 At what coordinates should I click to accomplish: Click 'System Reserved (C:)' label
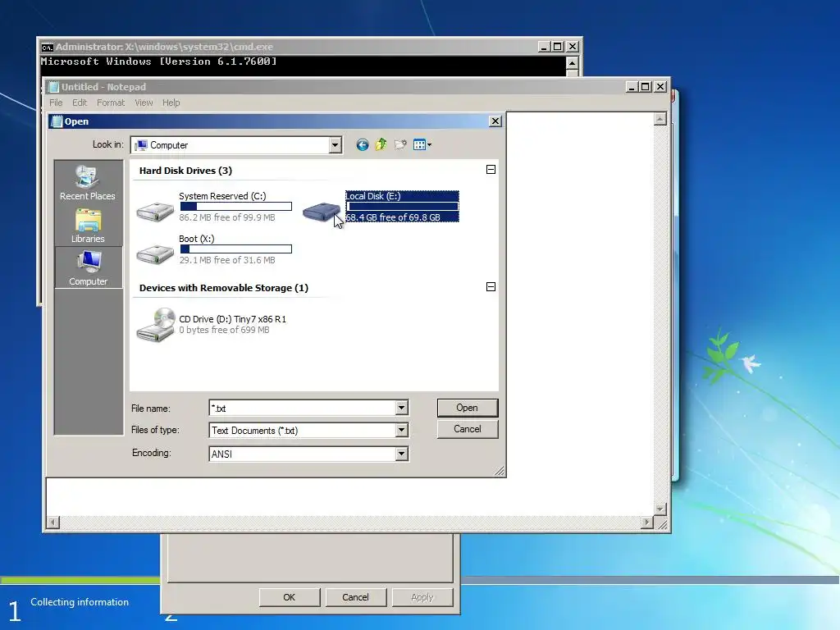coord(222,196)
